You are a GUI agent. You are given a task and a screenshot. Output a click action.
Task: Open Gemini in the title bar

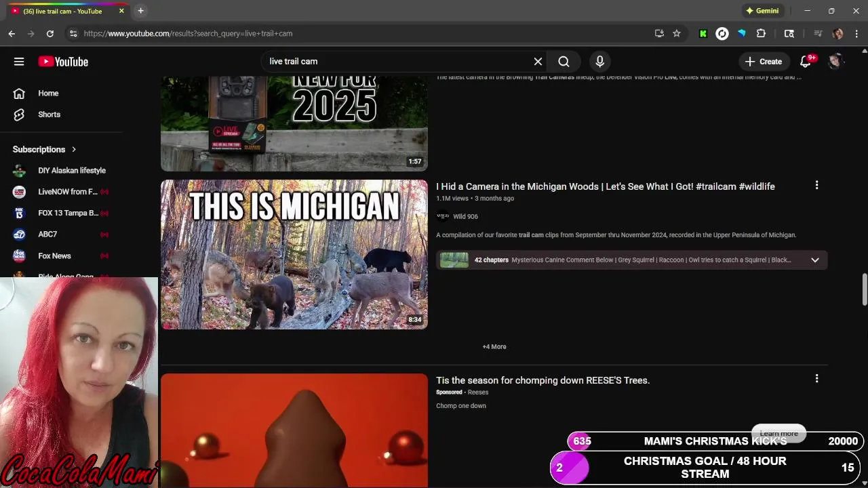coord(762,11)
